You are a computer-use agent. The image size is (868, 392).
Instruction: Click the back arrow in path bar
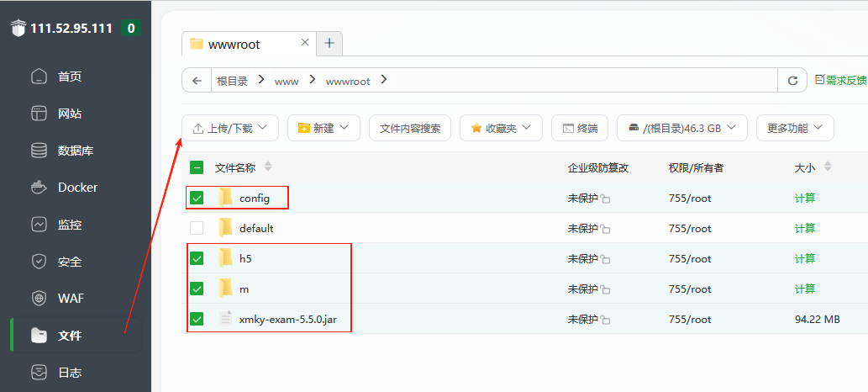(x=197, y=81)
